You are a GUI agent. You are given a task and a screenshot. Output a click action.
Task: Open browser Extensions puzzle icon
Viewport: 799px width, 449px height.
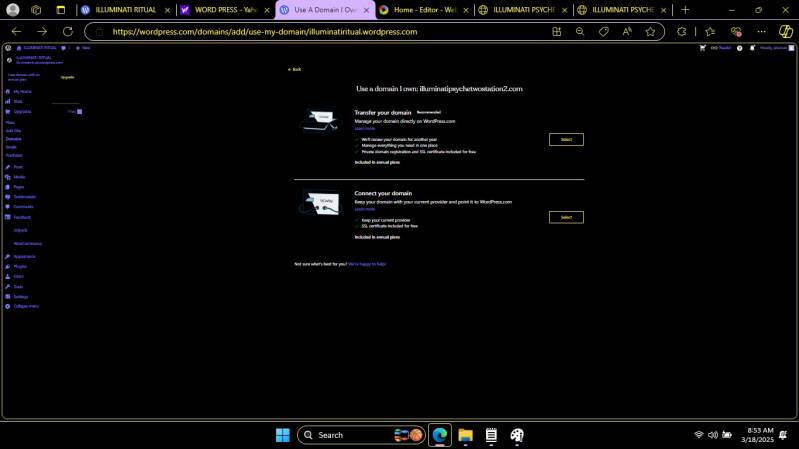coord(682,32)
